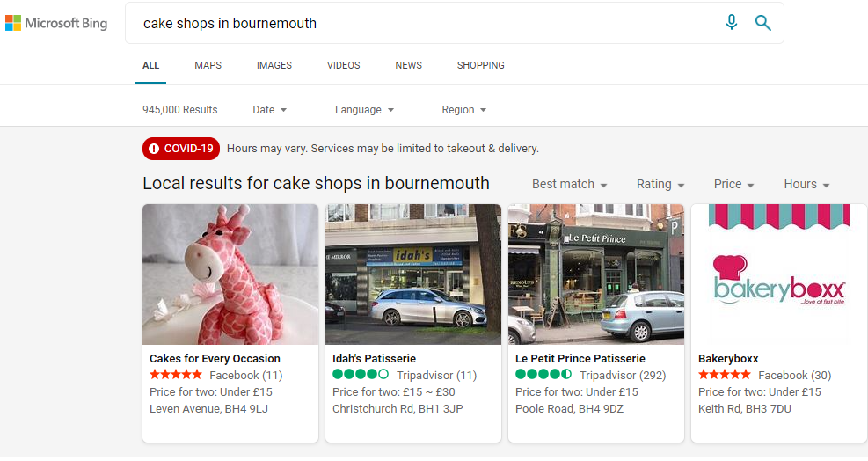Click the address Leven Avenue, BH4 9LJ

(x=208, y=409)
